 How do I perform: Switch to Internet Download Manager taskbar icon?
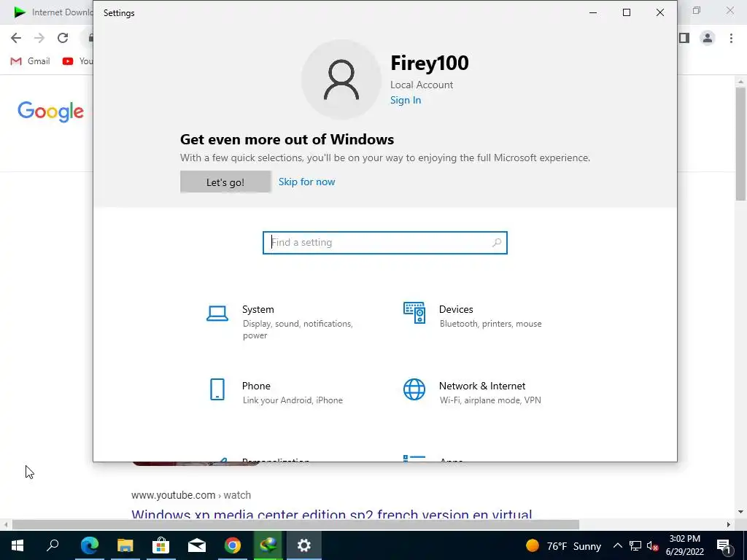268,545
